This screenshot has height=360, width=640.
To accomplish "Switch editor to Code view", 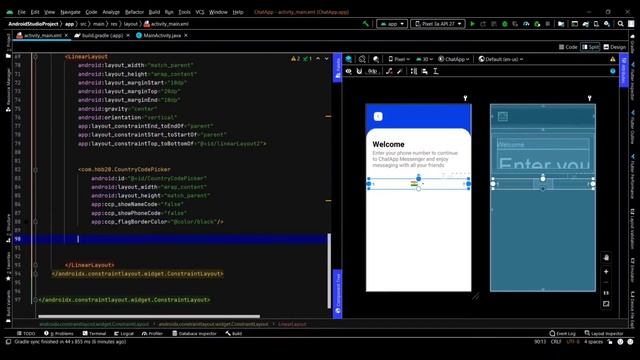I will coord(568,47).
